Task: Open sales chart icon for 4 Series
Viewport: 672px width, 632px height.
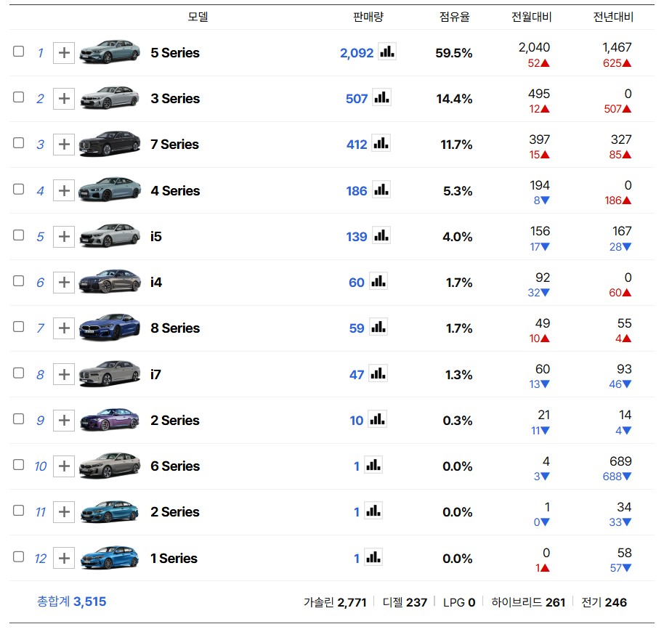Action: pos(381,190)
